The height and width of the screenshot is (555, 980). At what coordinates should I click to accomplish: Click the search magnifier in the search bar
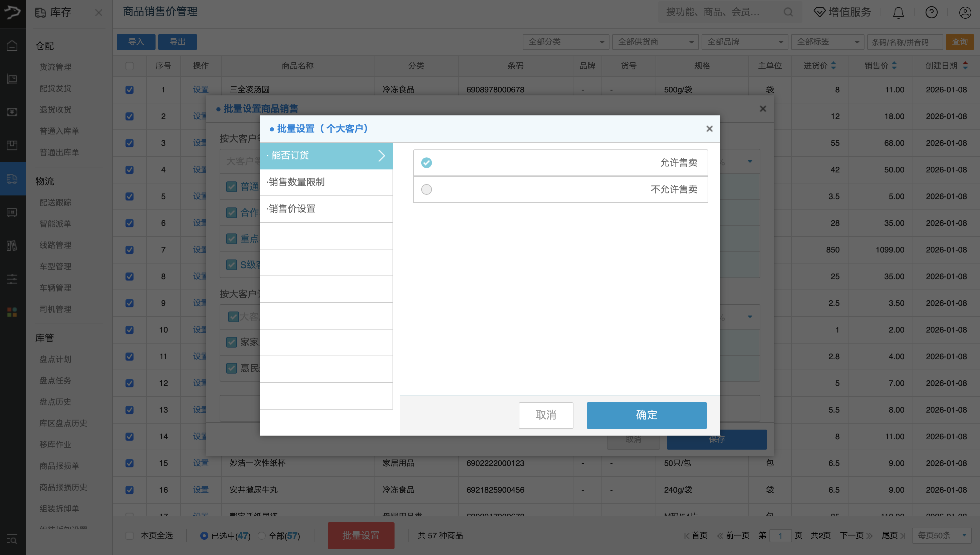tap(788, 12)
